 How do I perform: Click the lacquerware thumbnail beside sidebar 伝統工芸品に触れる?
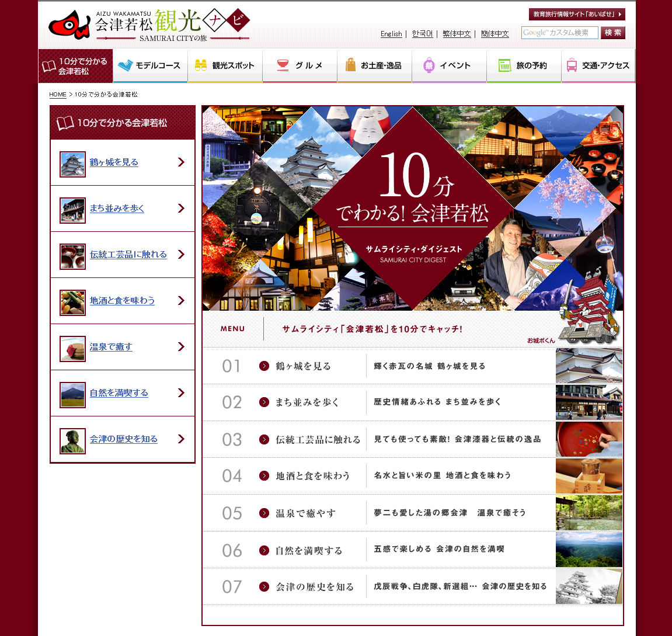pyautogui.click(x=72, y=257)
